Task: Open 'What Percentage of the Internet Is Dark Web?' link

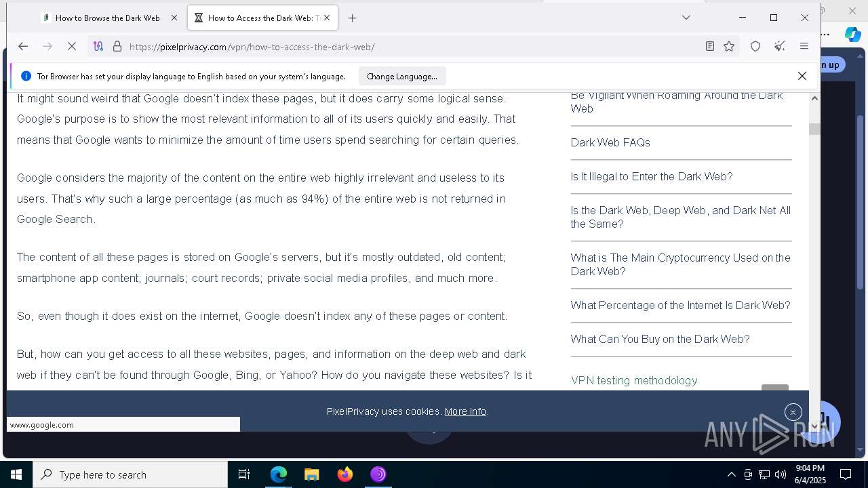Action: pyautogui.click(x=681, y=305)
